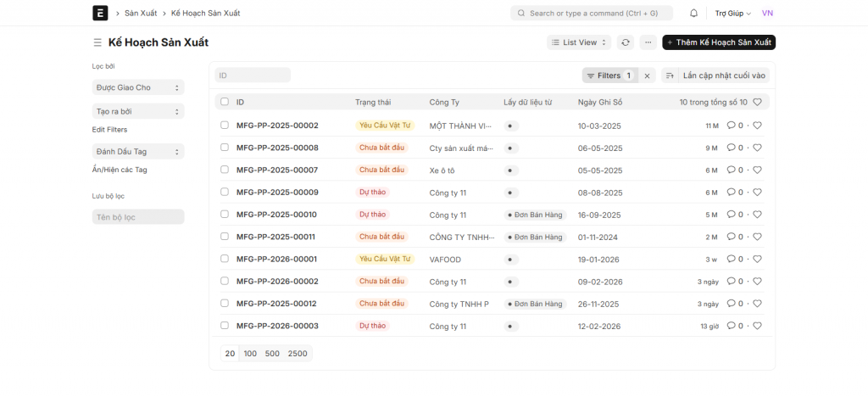Viewport: 868px width, 397px height.
Task: Check the box for MFG-PP-2025-00011
Action: click(x=224, y=237)
